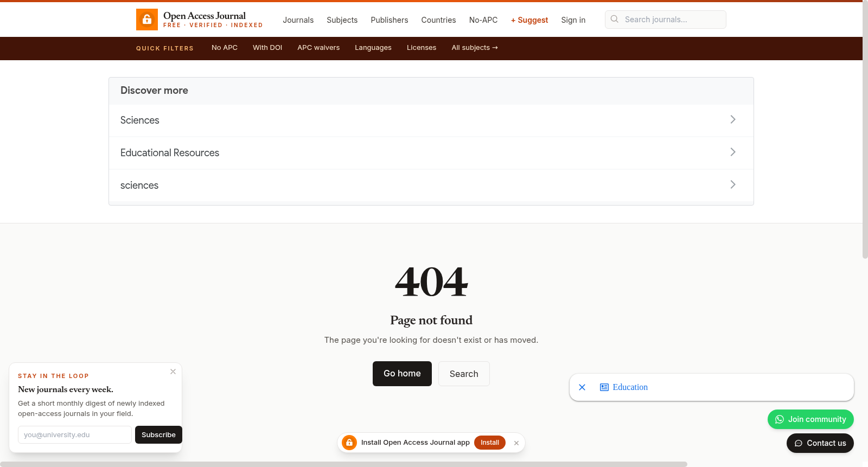Click Sign in
868x467 pixels.
click(x=573, y=20)
